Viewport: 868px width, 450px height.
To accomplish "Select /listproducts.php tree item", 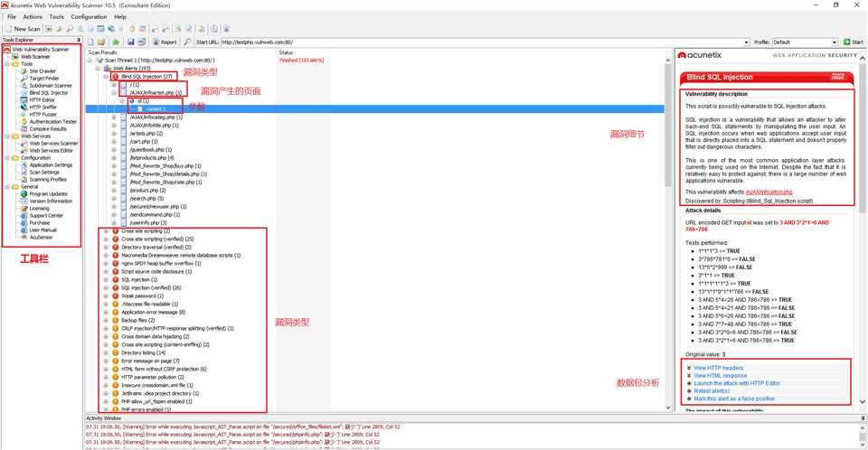I will tap(152, 158).
